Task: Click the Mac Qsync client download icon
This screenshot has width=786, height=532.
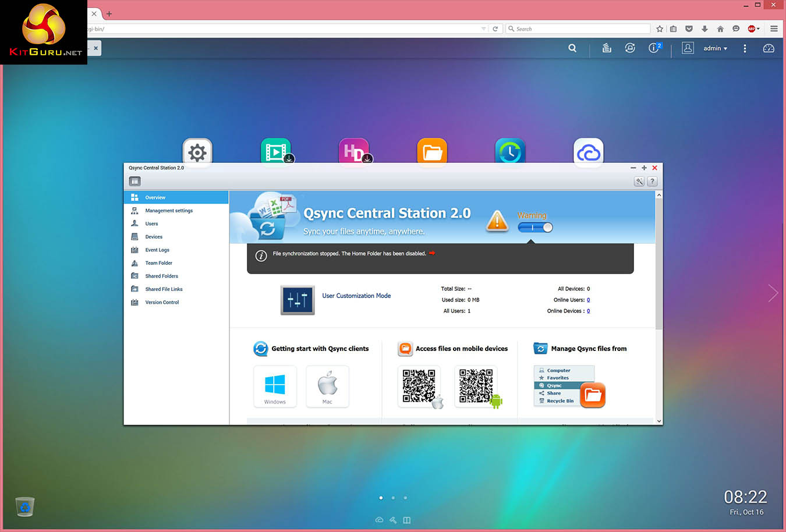Action: click(x=327, y=386)
